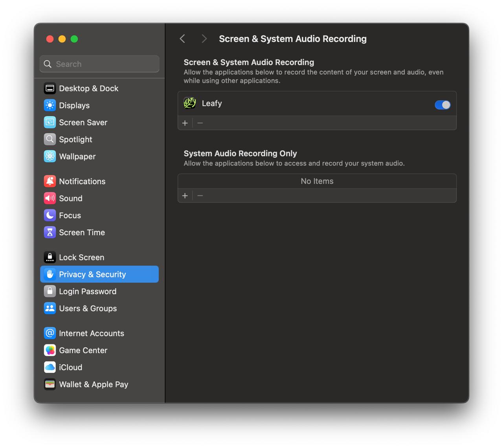Click the Screen Saver icon in sidebar
Screen dimensions: 503x448
tap(50, 123)
